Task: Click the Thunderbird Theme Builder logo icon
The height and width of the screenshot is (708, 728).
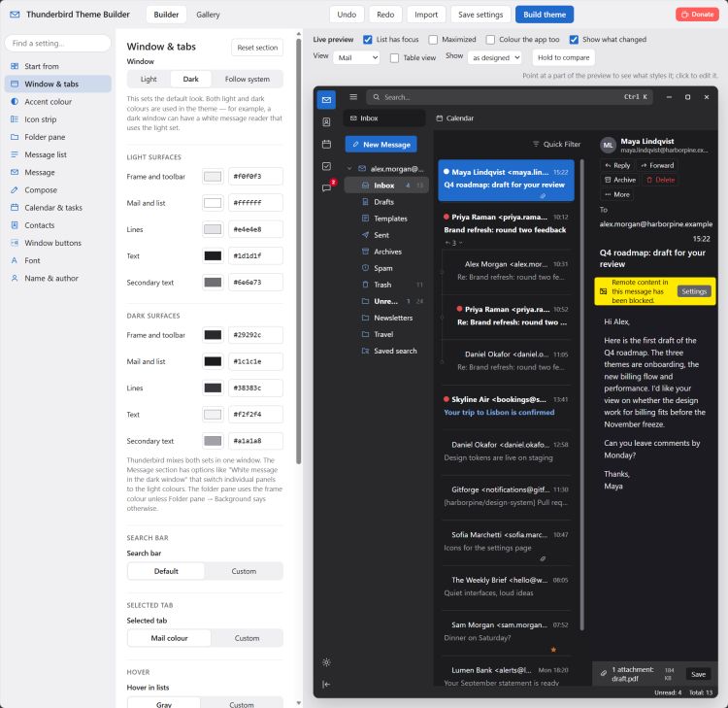Action: click(15, 15)
